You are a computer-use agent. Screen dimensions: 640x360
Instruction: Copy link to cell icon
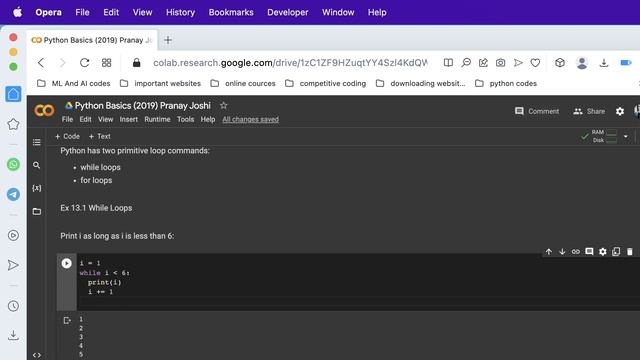tap(576, 251)
